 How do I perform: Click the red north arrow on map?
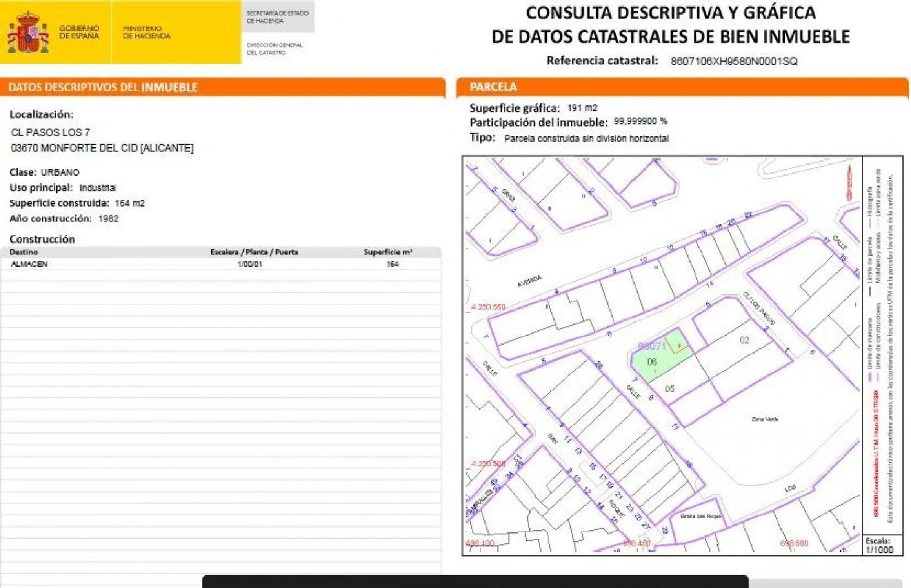849,183
